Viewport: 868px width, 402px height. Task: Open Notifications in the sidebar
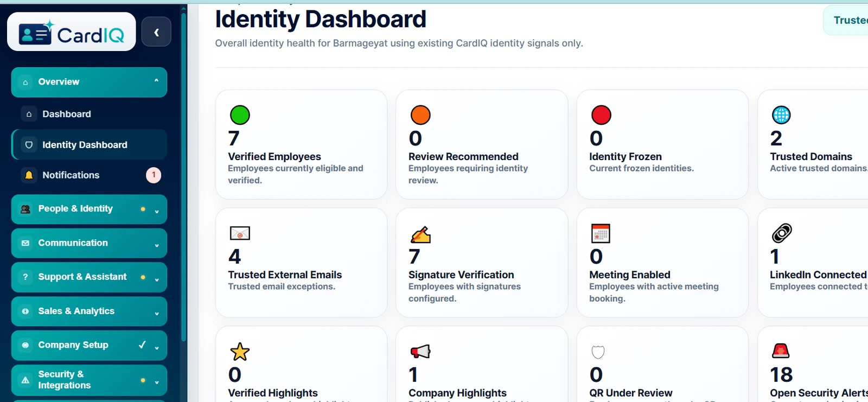click(89, 175)
